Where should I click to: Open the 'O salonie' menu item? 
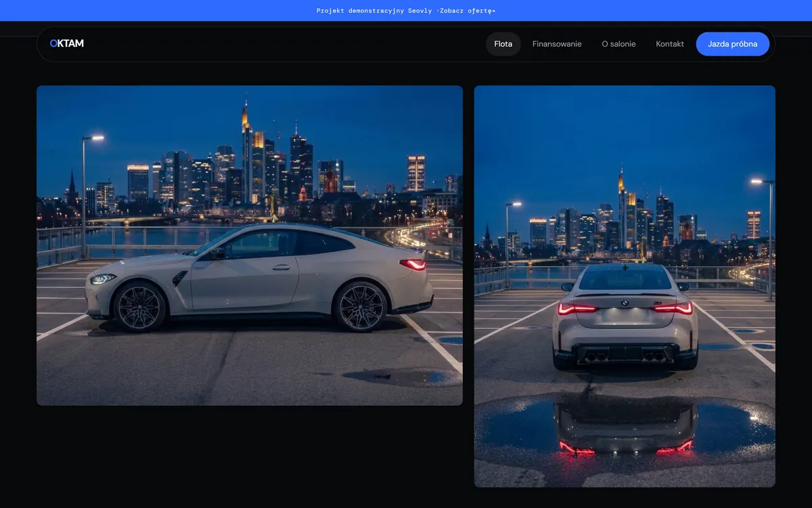coord(618,44)
